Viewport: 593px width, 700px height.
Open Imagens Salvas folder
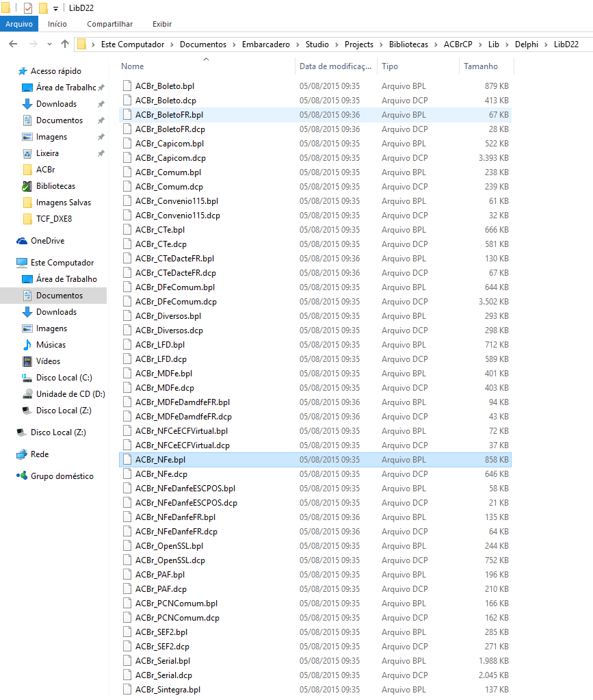tap(64, 203)
